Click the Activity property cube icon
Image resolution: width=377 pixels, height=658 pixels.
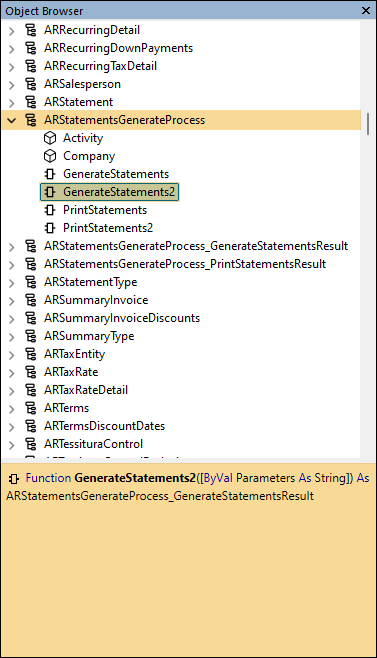(x=50, y=138)
